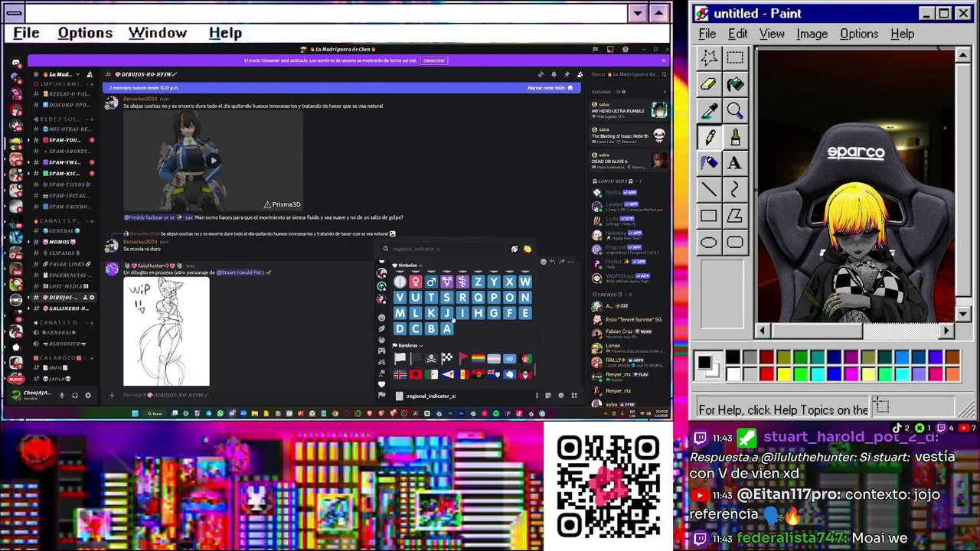Open the outer window's Options menu
This screenshot has width=980, height=551.
coord(85,33)
